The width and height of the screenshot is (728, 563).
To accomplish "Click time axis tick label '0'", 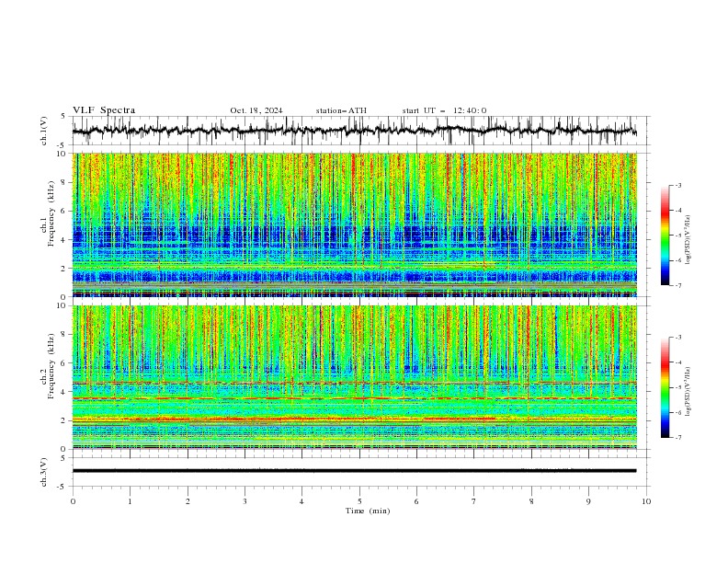I will [73, 501].
